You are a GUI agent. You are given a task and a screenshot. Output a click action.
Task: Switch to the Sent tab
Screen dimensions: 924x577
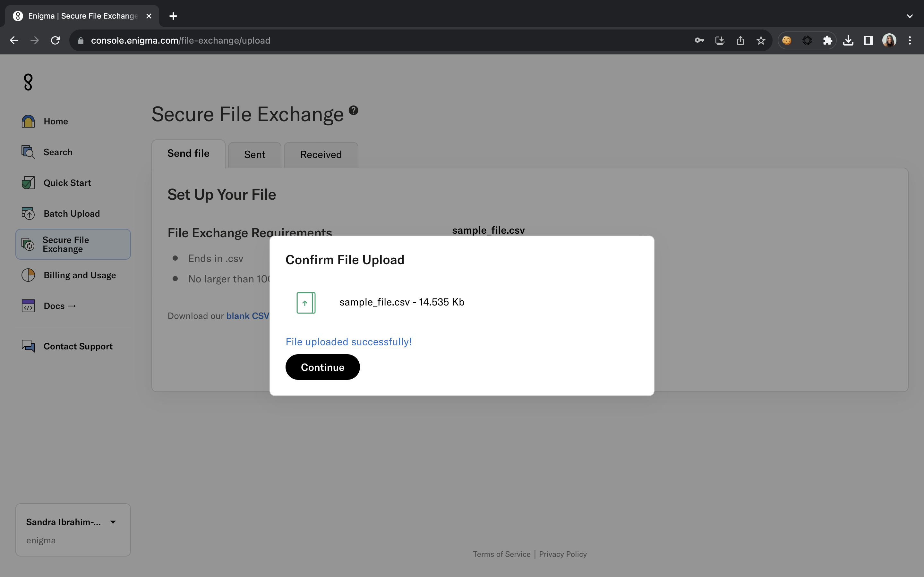coord(254,155)
